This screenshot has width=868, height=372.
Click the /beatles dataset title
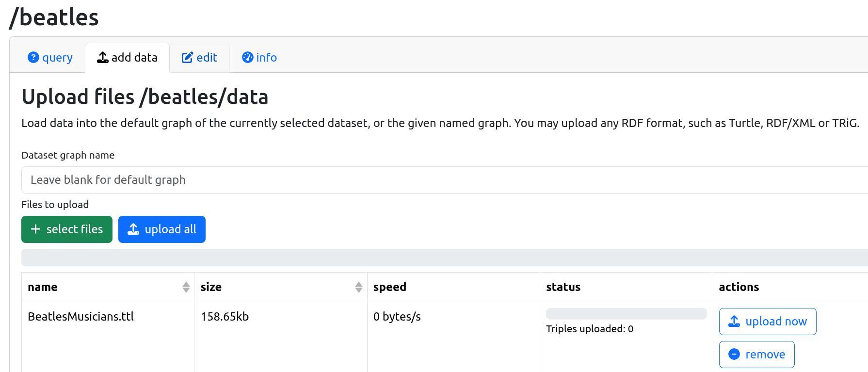point(54,18)
